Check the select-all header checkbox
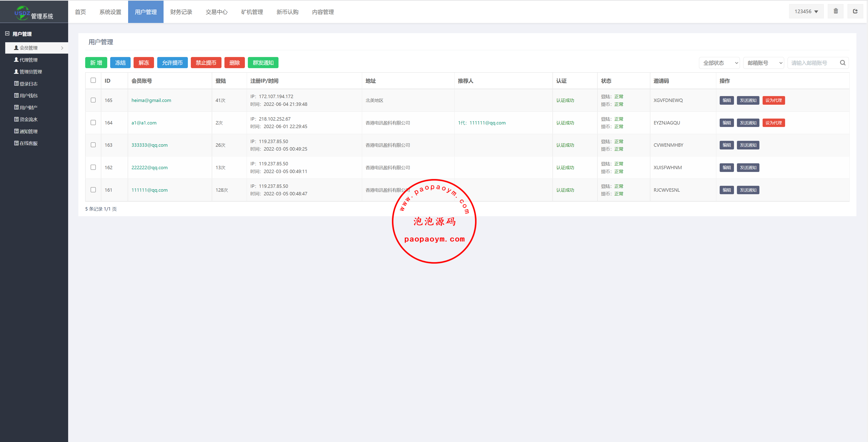 coord(93,80)
